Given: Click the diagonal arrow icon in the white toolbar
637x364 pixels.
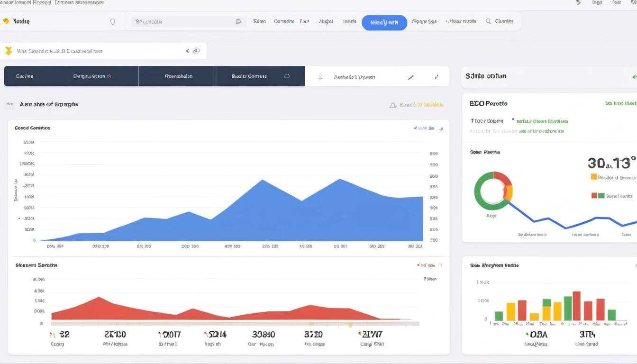Looking at the screenshot, I should point(410,77).
